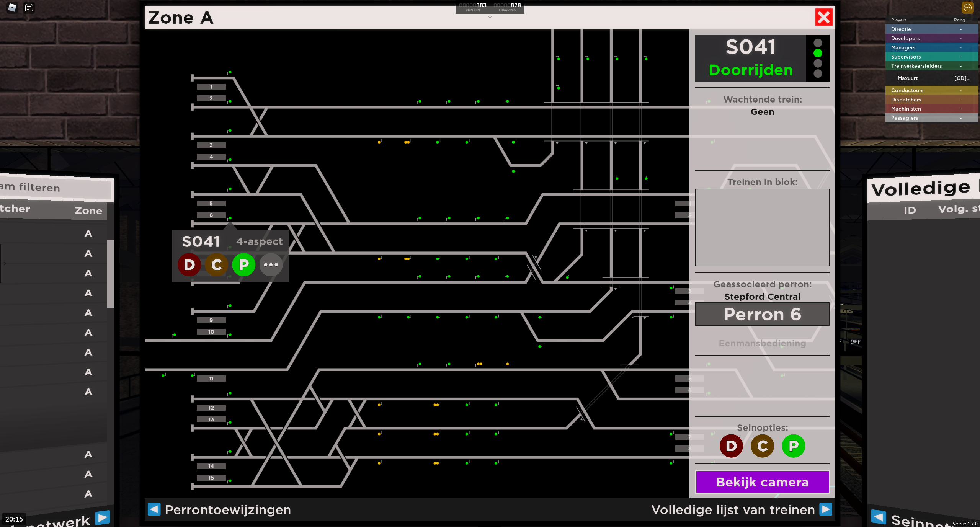Open the Roblox chat icon
Viewport: 980px width, 527px height.
[29, 8]
